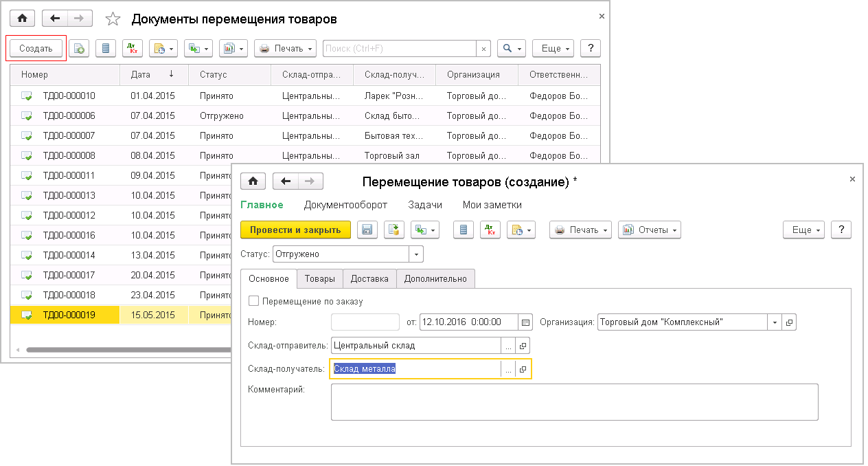The image size is (868, 466).
Task: Enable the Перемещение по заказу checkbox
Action: (x=254, y=301)
